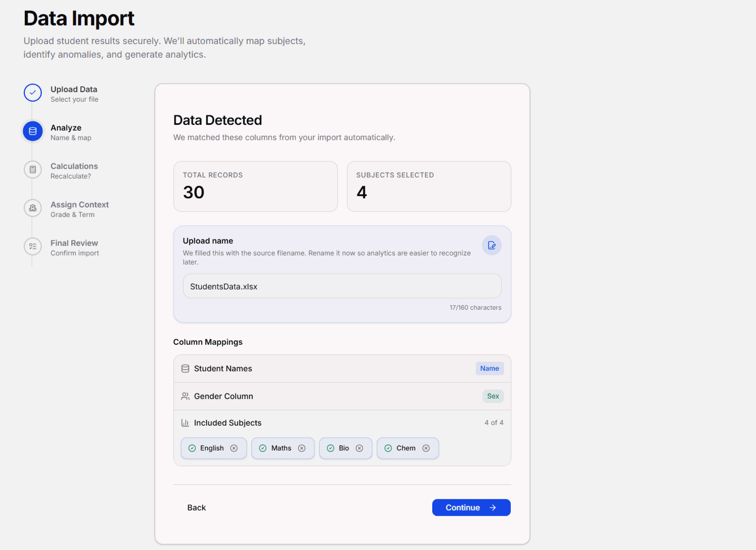Click the Gender Column mapping row

342,396
